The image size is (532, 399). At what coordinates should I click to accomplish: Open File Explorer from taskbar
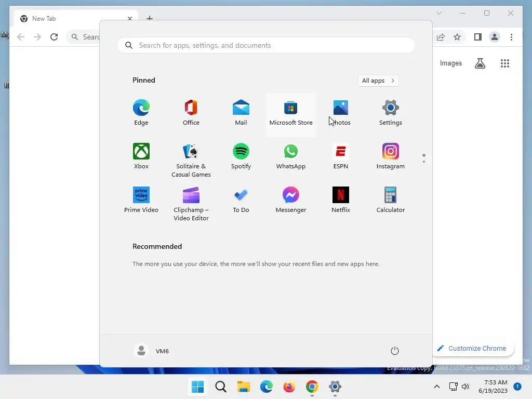(x=243, y=387)
